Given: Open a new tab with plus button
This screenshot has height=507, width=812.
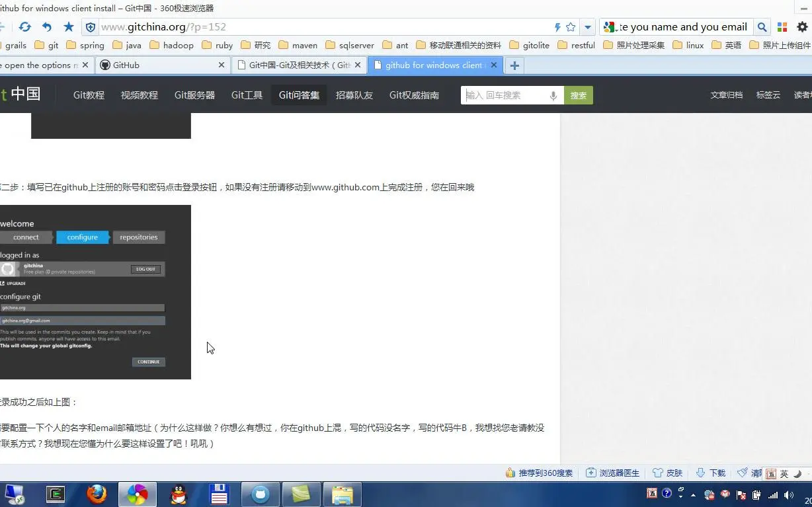Looking at the screenshot, I should (x=514, y=65).
